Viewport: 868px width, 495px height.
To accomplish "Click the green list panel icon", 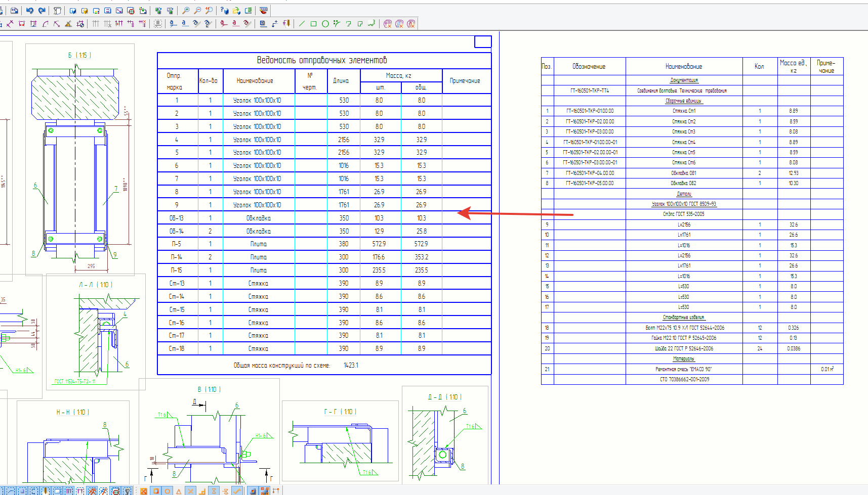I will pyautogui.click(x=248, y=11).
